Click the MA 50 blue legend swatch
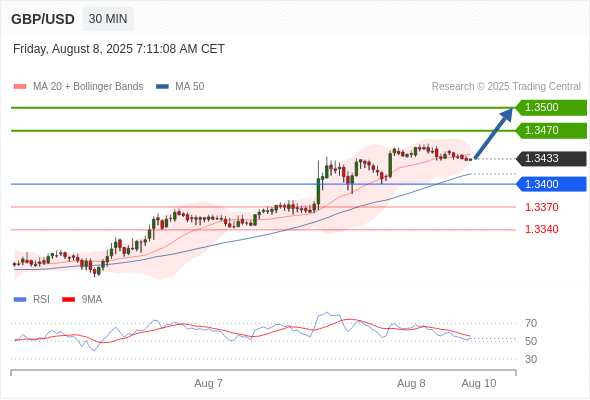The height and width of the screenshot is (400, 590). tap(162, 87)
